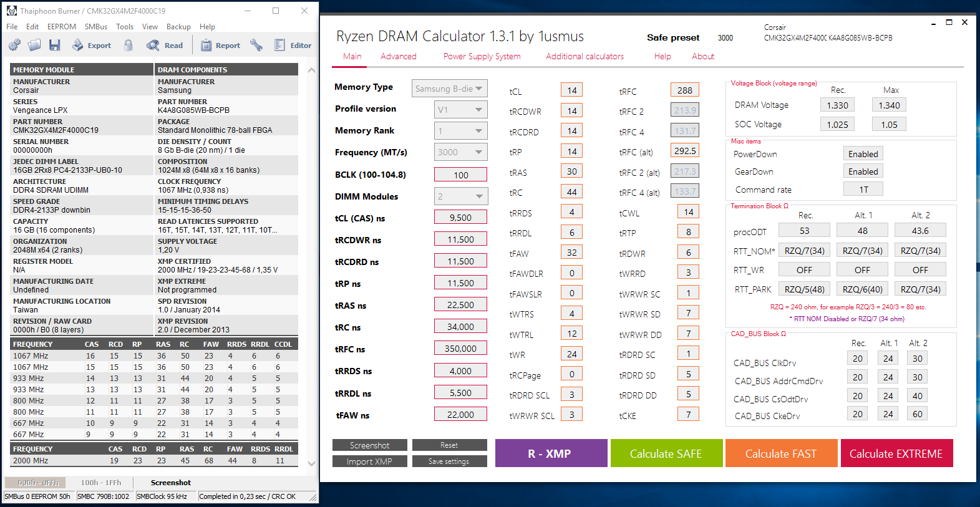Screen dimensions: 980x507
Task: Click the tRC result value 44
Action: (x=572, y=192)
